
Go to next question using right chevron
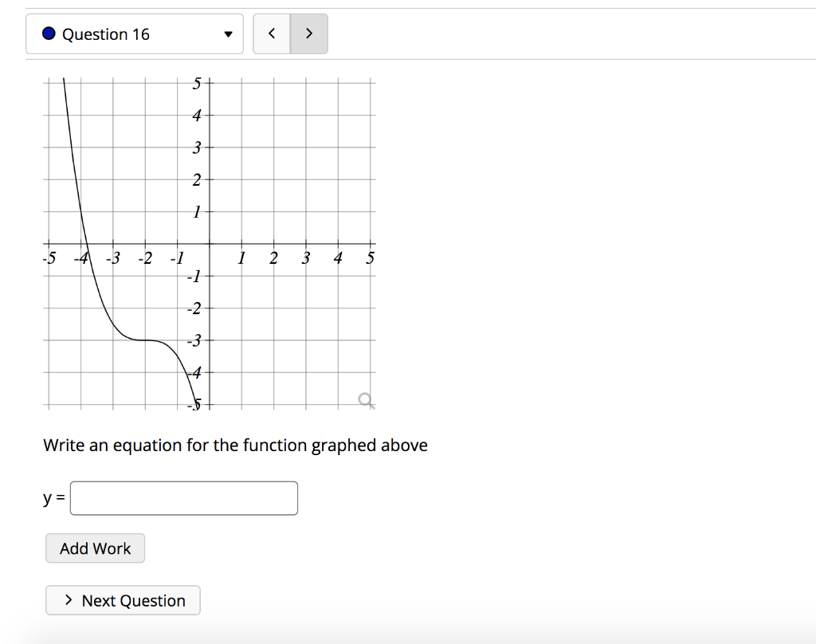(x=308, y=33)
